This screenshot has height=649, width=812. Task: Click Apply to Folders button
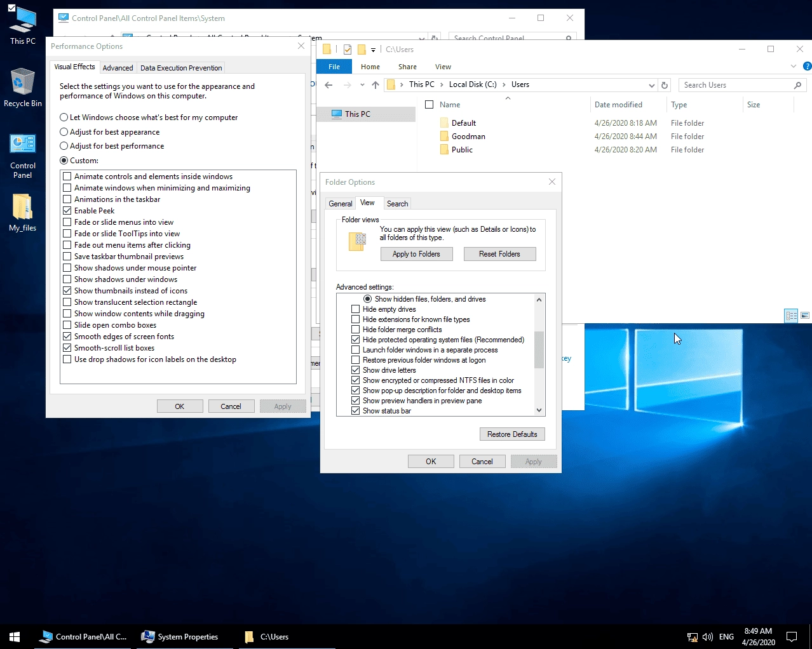click(416, 254)
